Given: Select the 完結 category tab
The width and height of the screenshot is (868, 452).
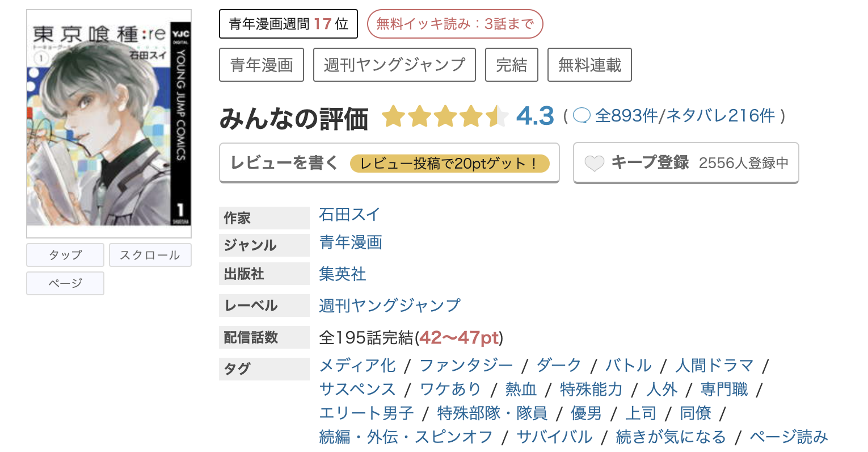Looking at the screenshot, I should point(511,65).
